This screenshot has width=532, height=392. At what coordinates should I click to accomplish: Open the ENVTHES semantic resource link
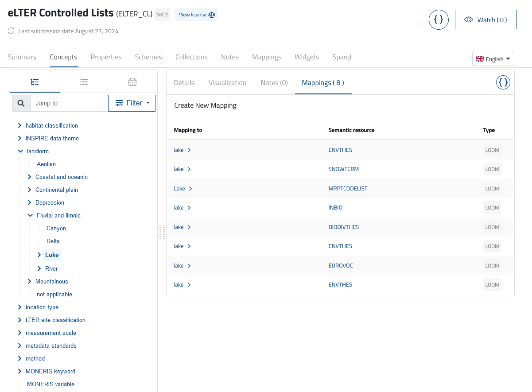tap(340, 150)
